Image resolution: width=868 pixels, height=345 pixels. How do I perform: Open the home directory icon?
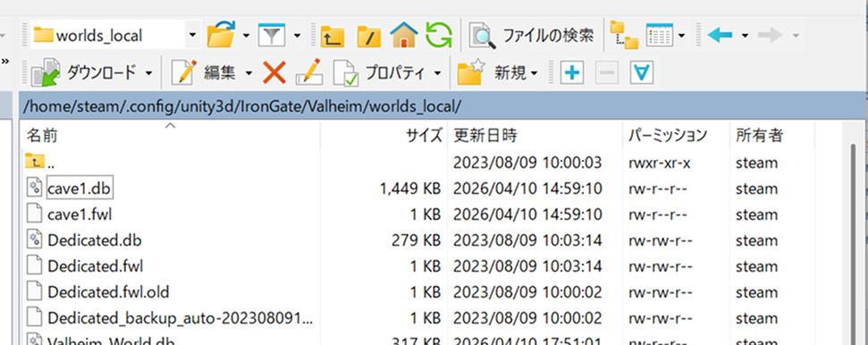[403, 36]
